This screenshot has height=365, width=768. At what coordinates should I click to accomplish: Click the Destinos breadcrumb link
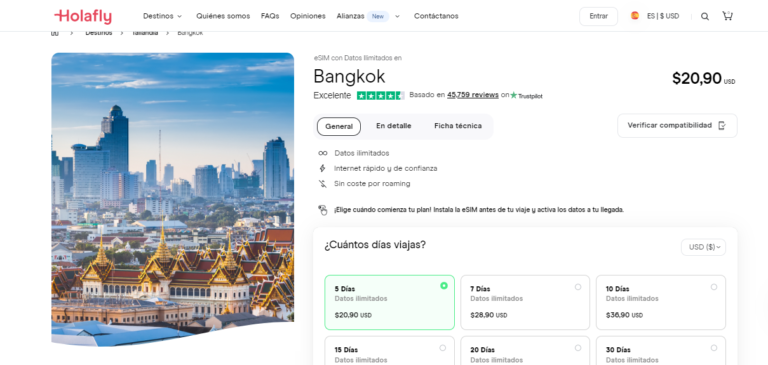(x=98, y=33)
